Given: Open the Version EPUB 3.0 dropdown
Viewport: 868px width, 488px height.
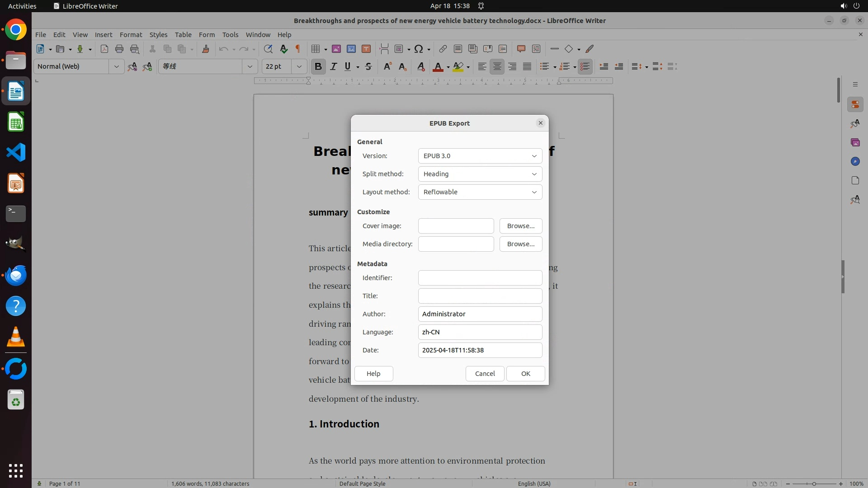Looking at the screenshot, I should (x=480, y=156).
